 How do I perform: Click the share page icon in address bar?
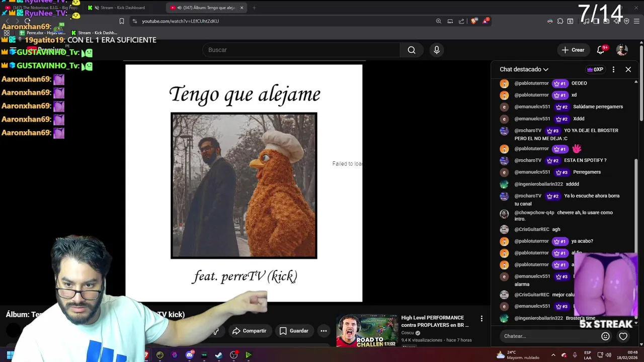(x=461, y=21)
